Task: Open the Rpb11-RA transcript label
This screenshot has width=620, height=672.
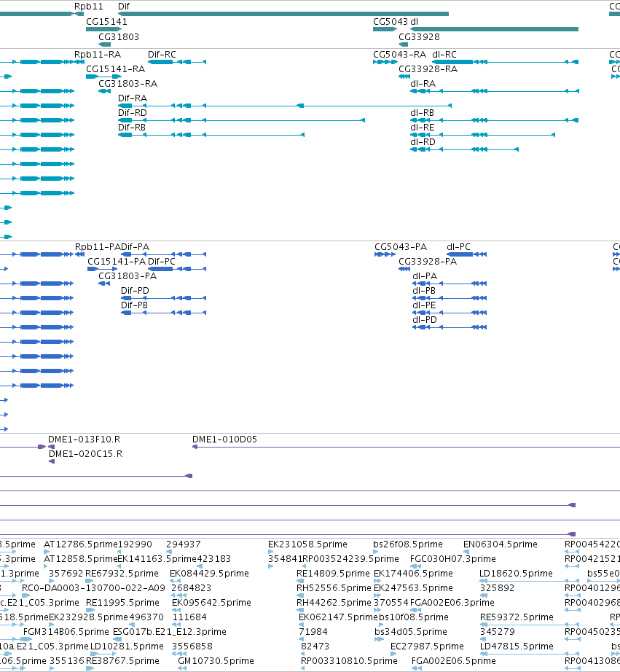Action: click(98, 55)
